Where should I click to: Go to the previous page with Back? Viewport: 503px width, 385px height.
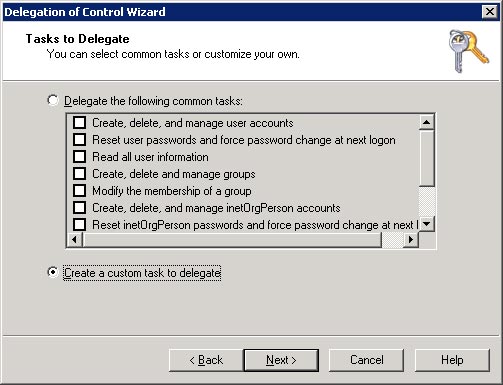click(x=206, y=360)
